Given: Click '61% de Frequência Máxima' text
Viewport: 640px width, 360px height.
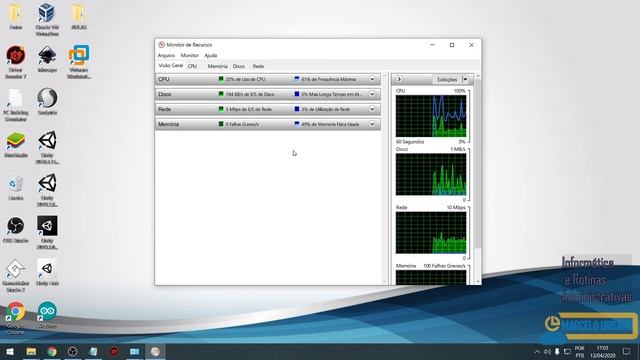Looking at the screenshot, I should [329, 79].
